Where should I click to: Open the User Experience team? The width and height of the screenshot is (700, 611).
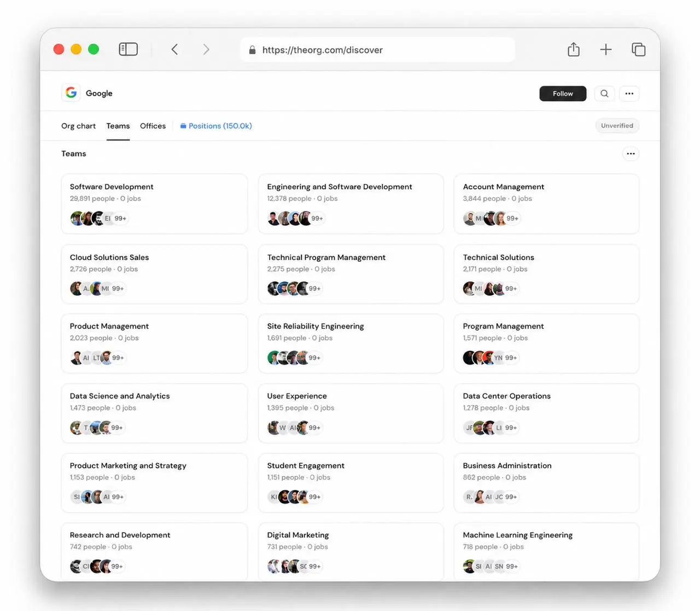coord(351,413)
